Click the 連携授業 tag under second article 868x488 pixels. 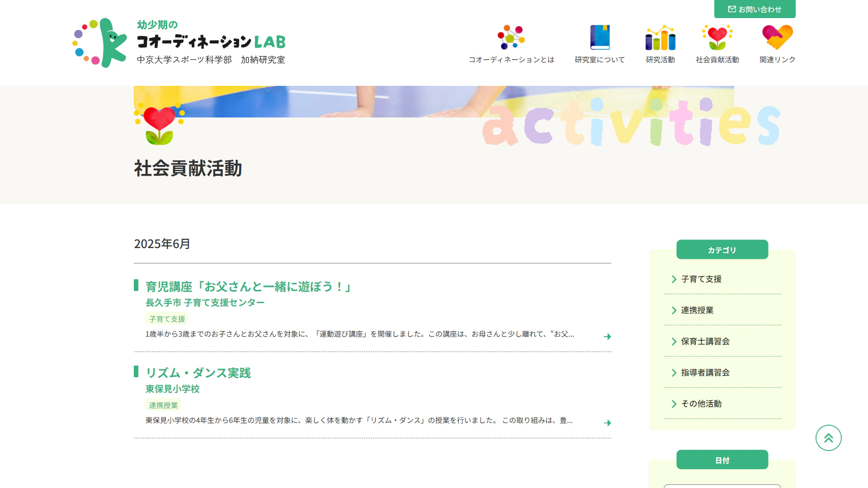point(163,405)
